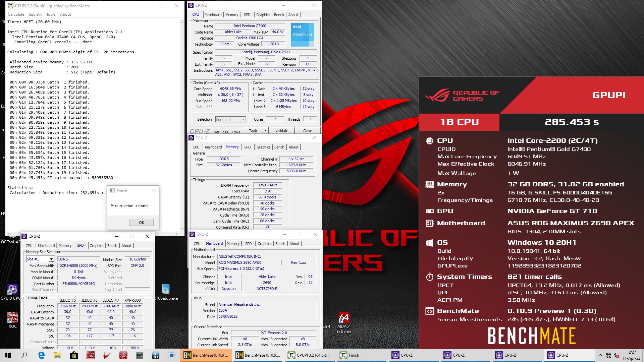
Task: Click the Intel Pentium logo in CPU-Z
Action: tap(302, 35)
